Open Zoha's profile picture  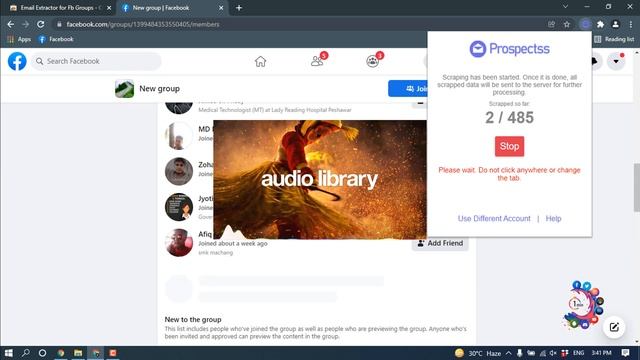pos(179,171)
